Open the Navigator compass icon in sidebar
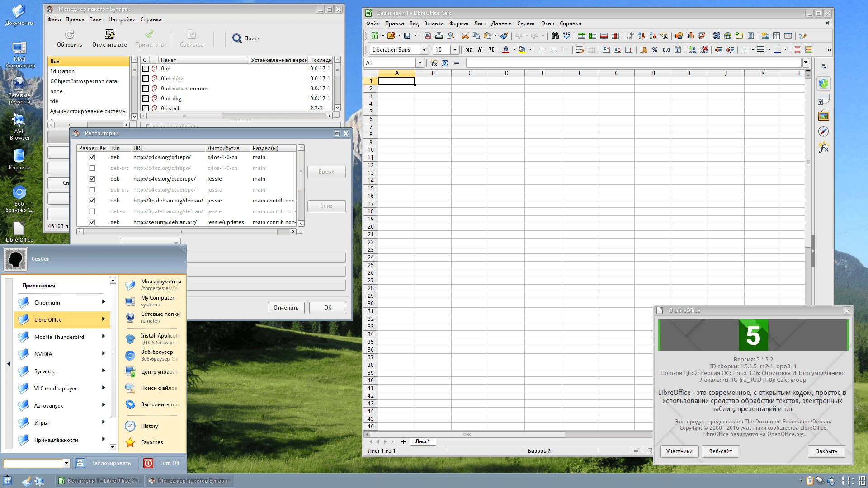868x488 pixels. coord(823,131)
